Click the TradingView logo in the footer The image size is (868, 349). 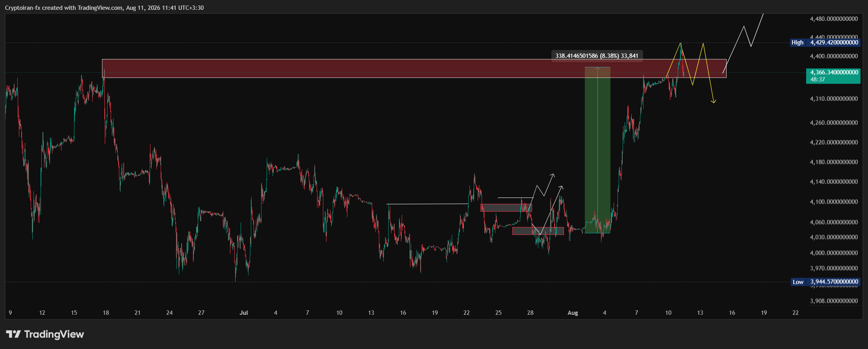(45, 334)
